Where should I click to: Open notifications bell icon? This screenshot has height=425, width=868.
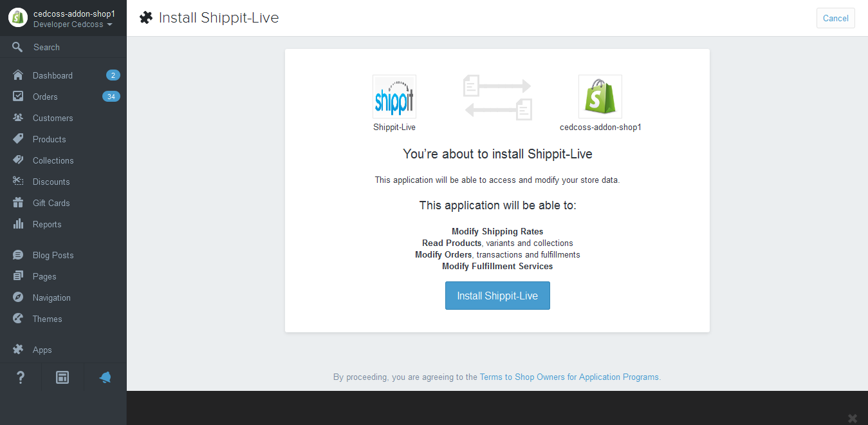[105, 377]
